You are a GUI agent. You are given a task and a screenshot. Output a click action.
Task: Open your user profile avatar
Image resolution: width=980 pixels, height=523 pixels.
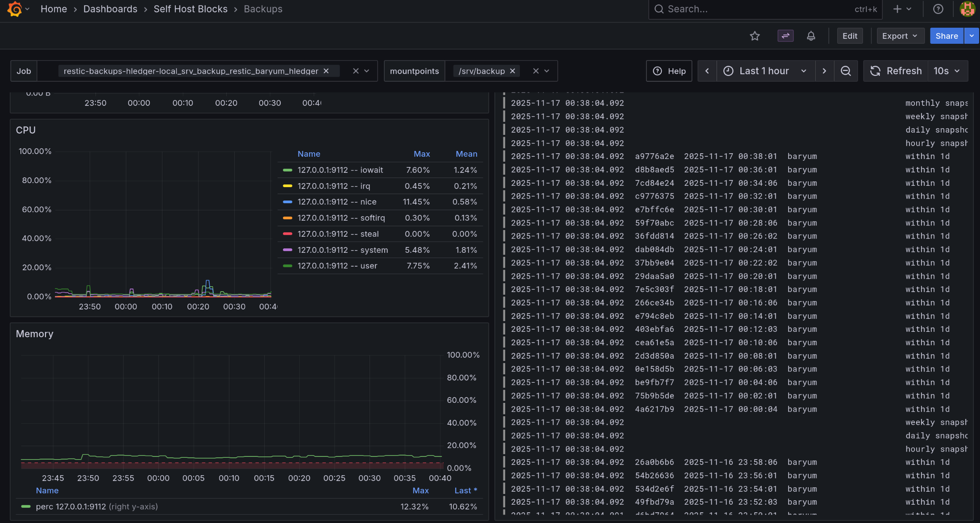coord(967,9)
